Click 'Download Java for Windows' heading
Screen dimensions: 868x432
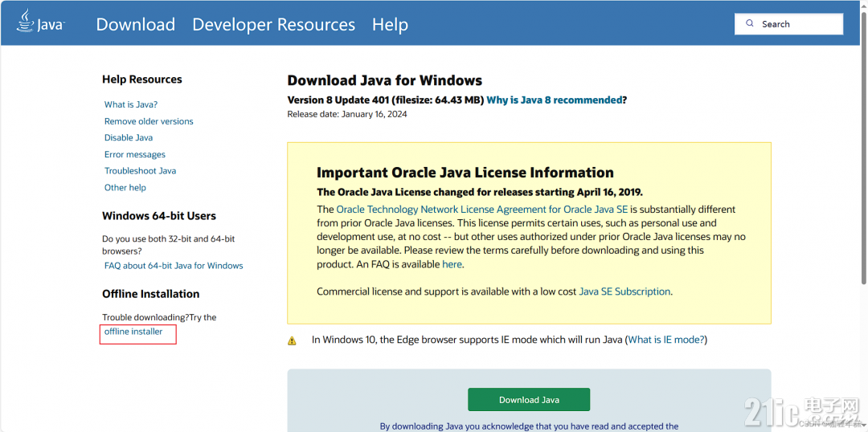tap(385, 80)
